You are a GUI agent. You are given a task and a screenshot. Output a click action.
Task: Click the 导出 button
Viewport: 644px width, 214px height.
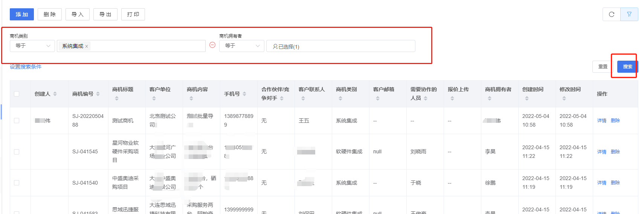pyautogui.click(x=105, y=14)
